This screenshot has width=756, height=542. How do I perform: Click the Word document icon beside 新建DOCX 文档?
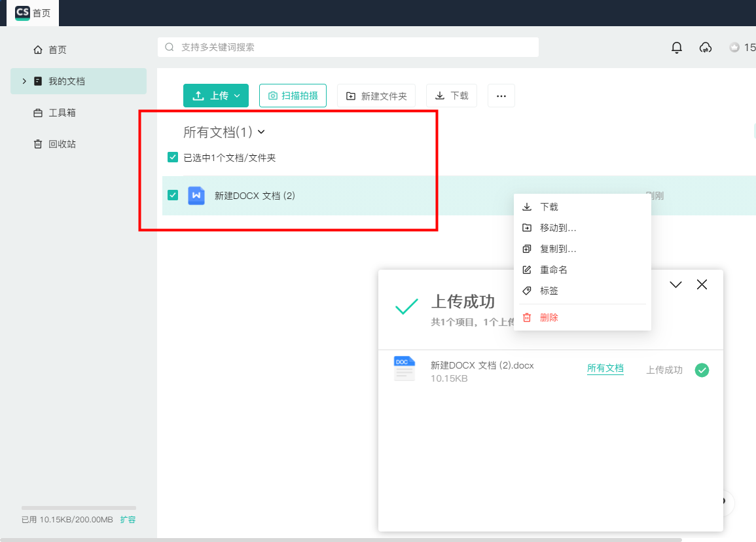[x=196, y=195]
